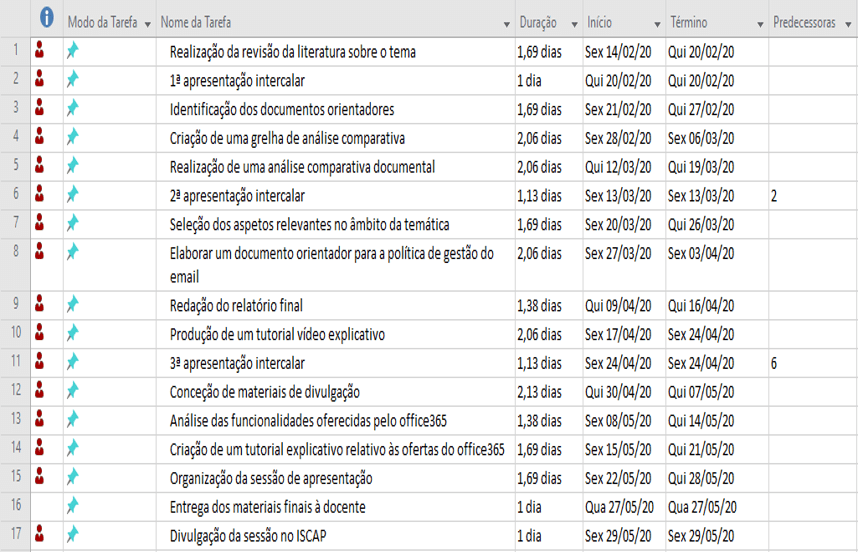Viewport: 858px width, 552px height.
Task: Click the pin task mode icon in row 16
Action: (x=72, y=506)
